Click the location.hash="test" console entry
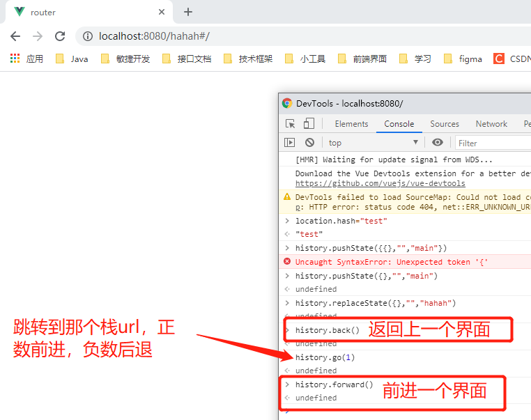The image size is (531, 420). [341, 221]
